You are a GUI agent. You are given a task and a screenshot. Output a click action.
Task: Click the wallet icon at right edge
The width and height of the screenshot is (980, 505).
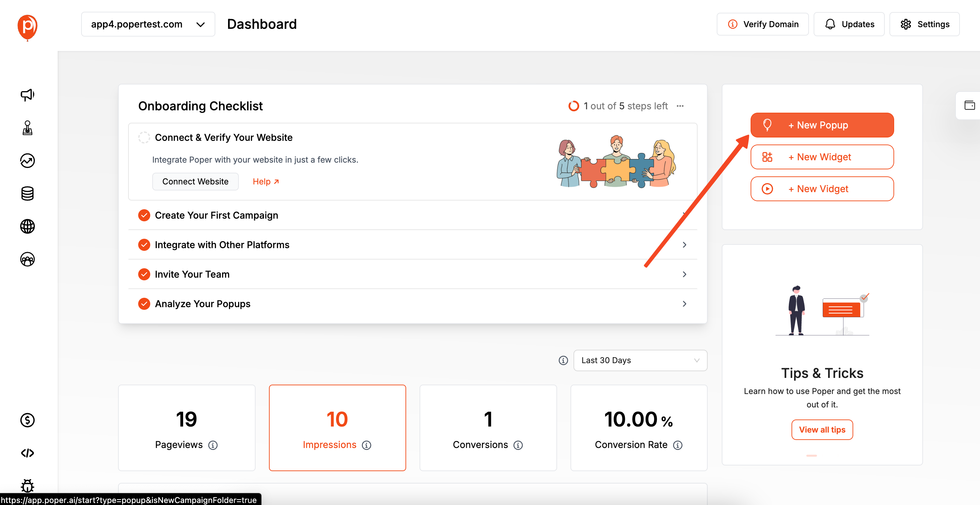969,105
